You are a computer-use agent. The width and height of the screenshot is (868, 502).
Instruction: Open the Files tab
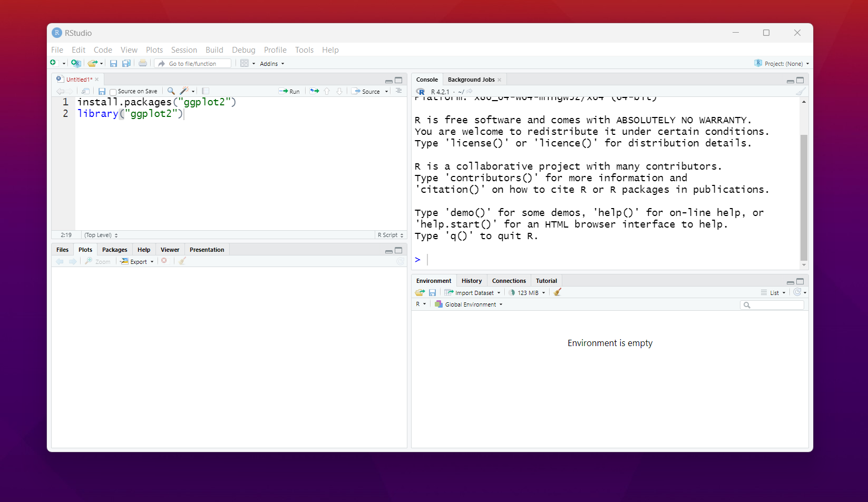(62, 250)
